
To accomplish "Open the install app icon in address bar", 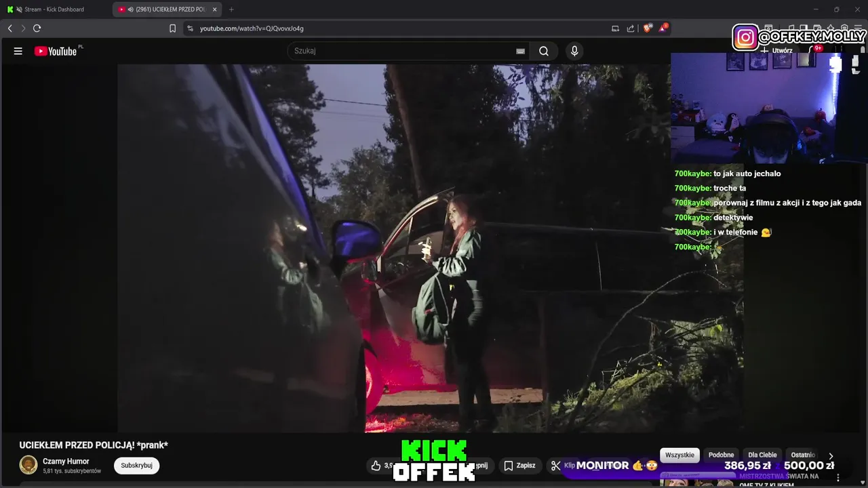I will tap(615, 28).
